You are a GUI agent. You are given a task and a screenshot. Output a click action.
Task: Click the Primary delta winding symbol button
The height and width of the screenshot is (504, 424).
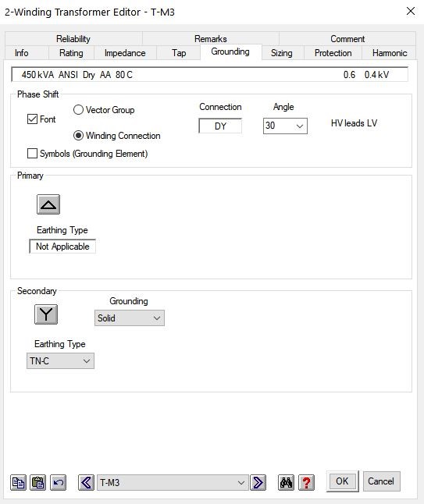click(x=48, y=204)
